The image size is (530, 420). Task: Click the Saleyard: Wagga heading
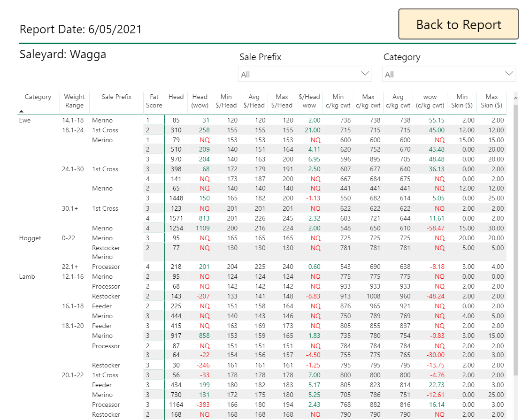tap(63, 54)
